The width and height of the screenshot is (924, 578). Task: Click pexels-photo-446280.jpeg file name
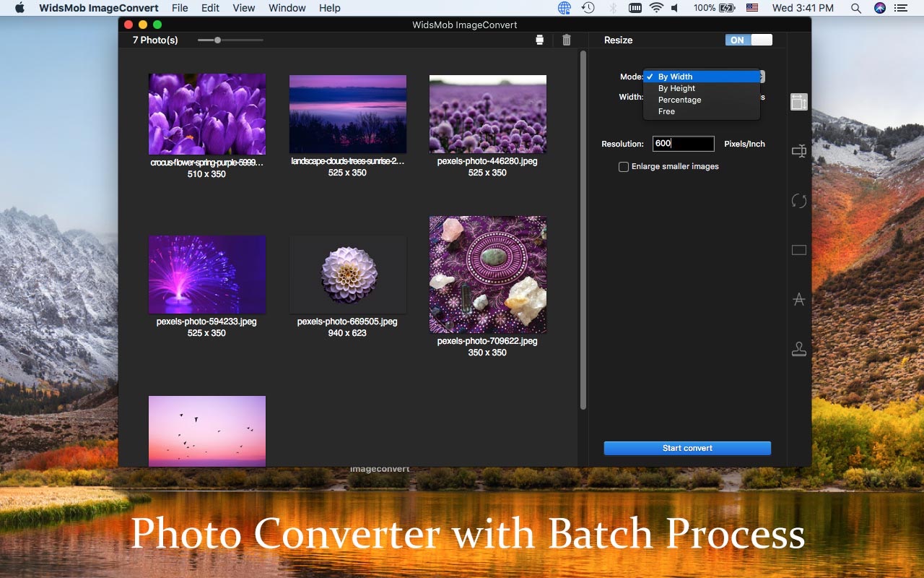[x=487, y=161]
